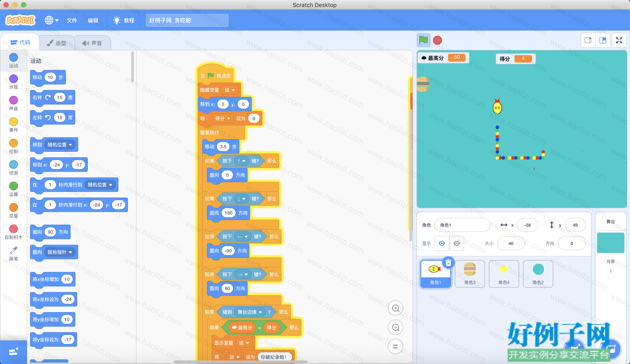Select the 角色4 sprite thumbnail

tap(504, 274)
